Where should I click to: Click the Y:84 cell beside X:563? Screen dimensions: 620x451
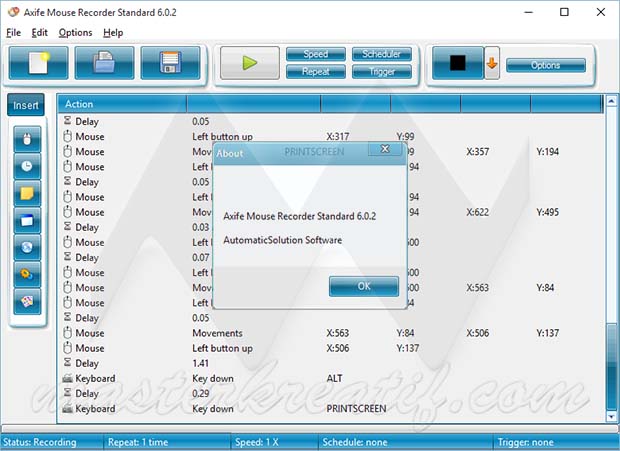tap(545, 288)
